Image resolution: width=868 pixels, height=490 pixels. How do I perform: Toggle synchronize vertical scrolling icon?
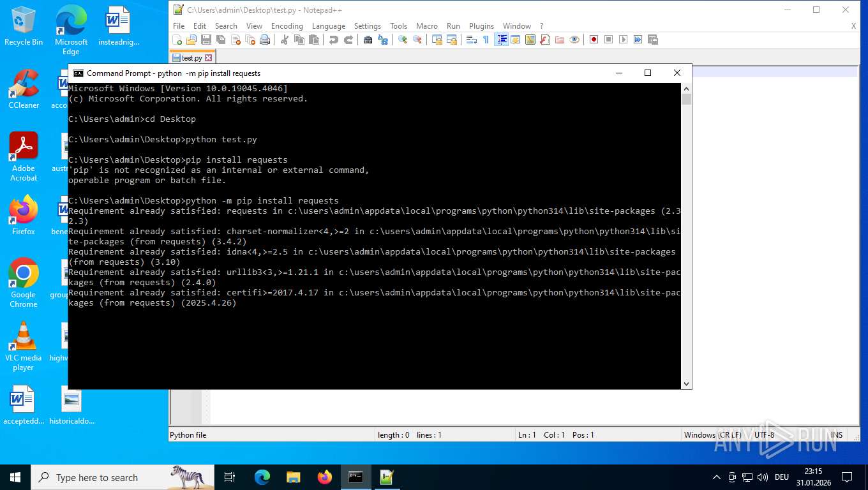point(437,40)
